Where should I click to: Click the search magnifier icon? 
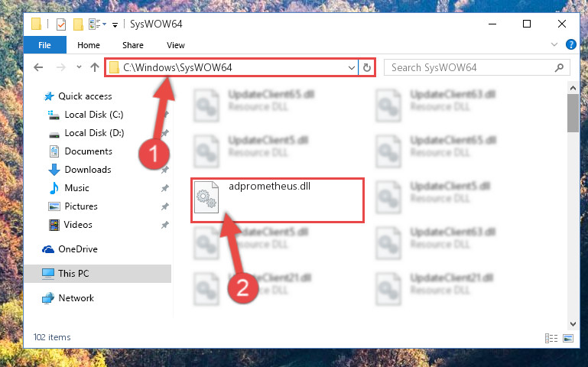(x=559, y=68)
